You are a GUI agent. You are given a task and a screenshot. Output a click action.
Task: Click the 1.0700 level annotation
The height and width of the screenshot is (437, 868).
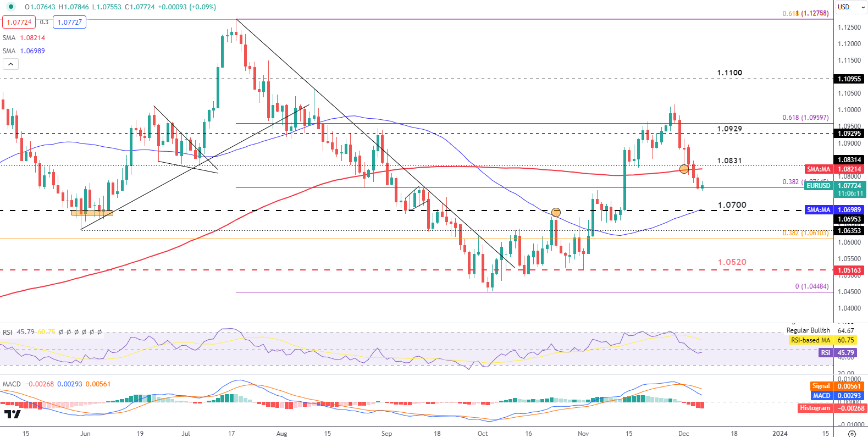click(x=732, y=205)
